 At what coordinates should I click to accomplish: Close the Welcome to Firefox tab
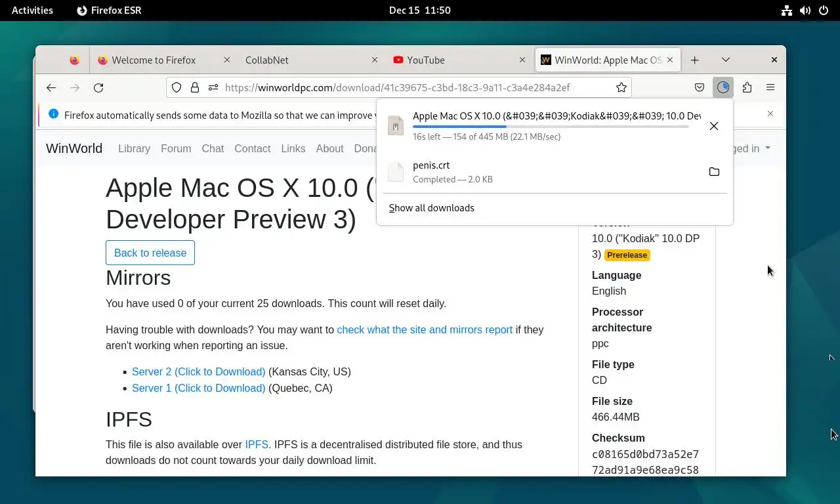227,60
